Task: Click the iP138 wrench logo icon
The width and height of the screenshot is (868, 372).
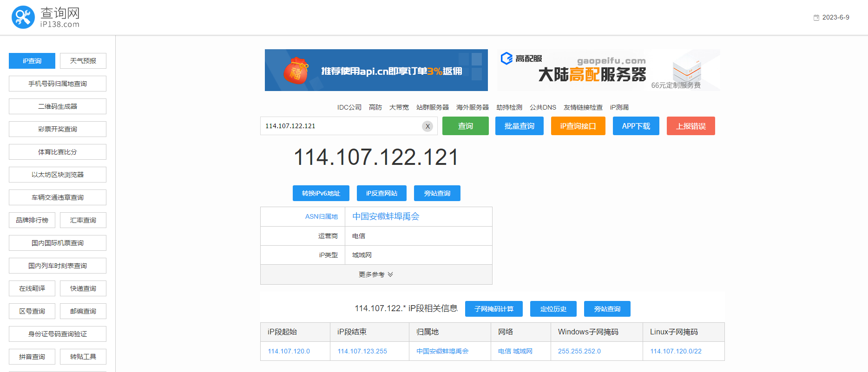Action: tap(23, 17)
